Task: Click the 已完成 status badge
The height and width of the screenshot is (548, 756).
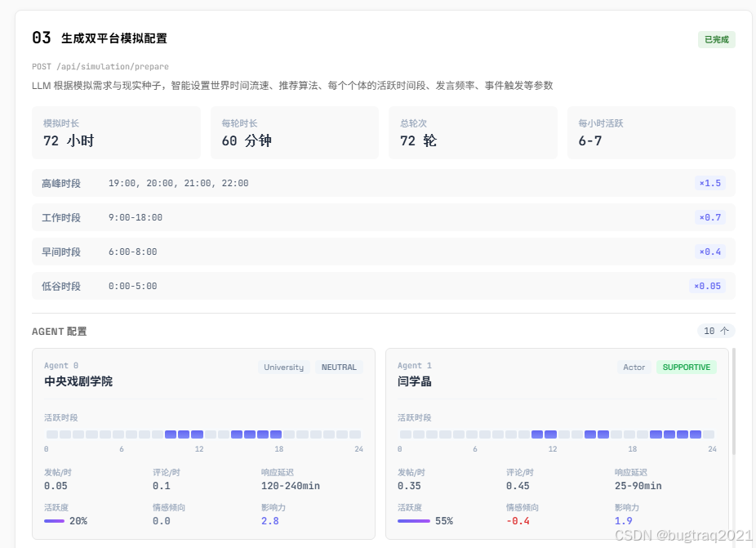Action: coord(717,39)
